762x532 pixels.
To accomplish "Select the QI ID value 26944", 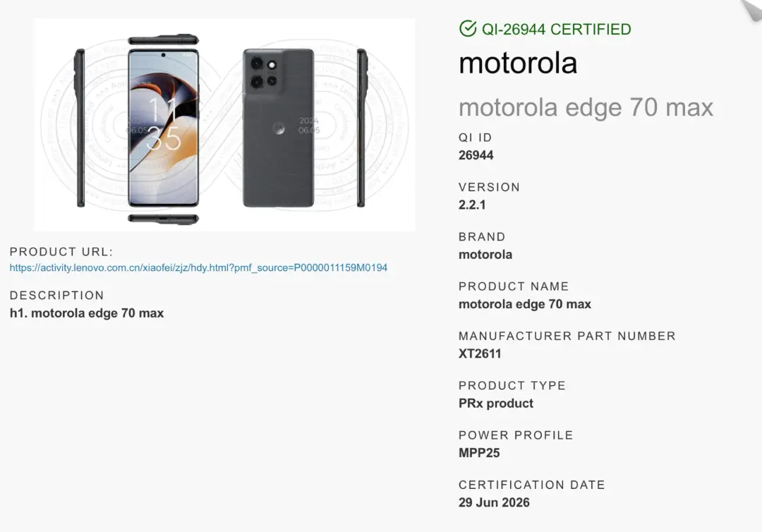I will pos(476,155).
